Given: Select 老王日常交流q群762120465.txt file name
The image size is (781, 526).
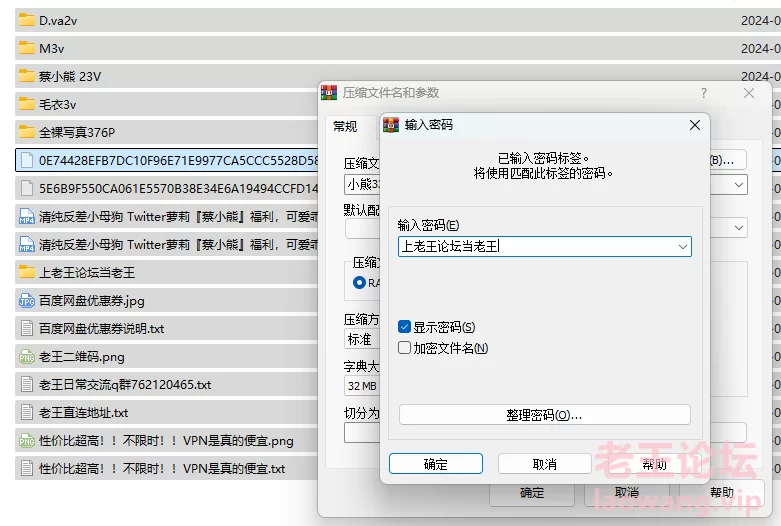Looking at the screenshot, I should (x=125, y=385).
